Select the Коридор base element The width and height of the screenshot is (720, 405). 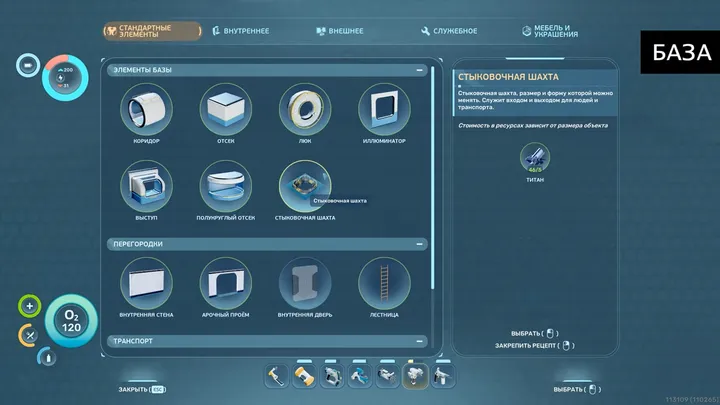(146, 109)
